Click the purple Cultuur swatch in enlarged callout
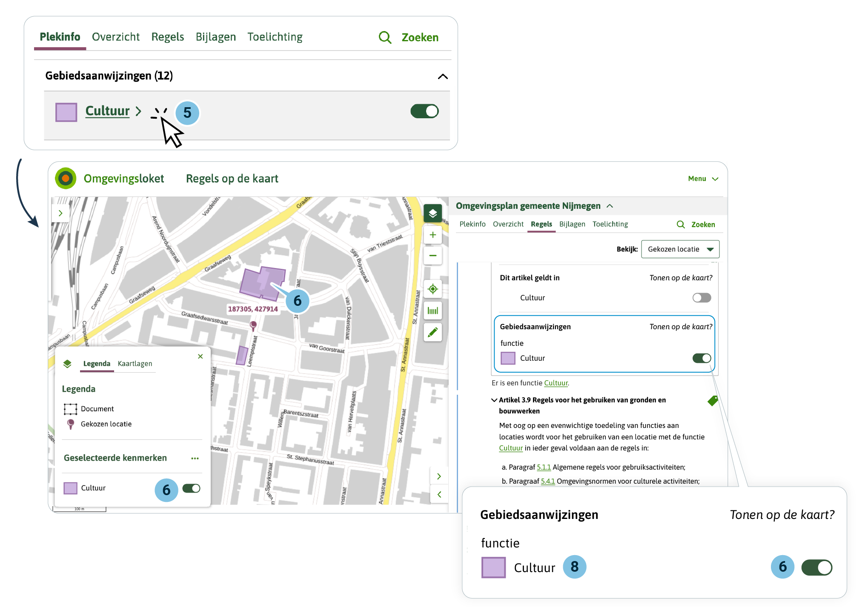This screenshot has width=868, height=607. [493, 567]
